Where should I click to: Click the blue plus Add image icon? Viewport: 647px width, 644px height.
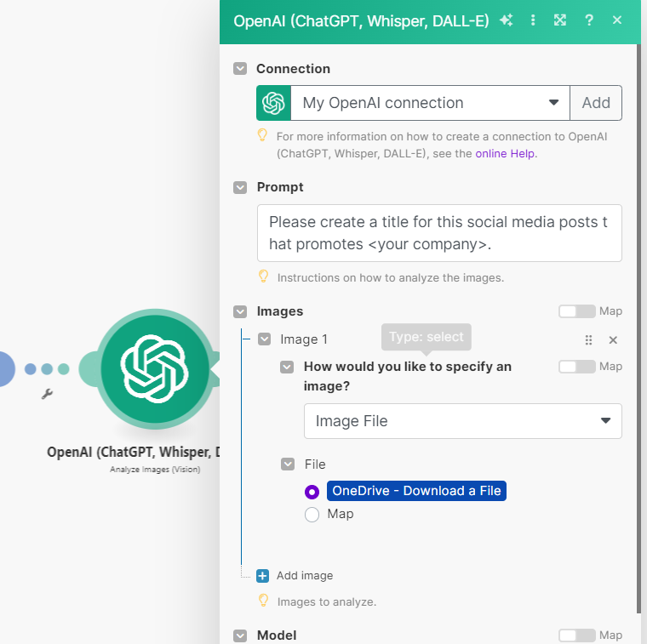(x=262, y=576)
